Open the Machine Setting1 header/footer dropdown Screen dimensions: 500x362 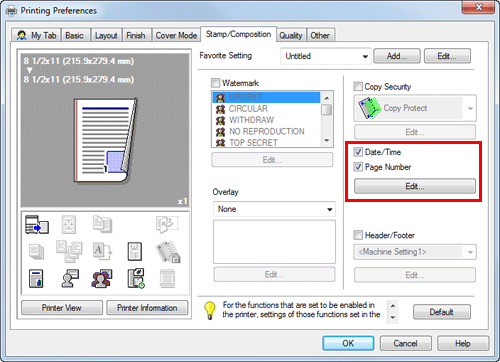415,252
